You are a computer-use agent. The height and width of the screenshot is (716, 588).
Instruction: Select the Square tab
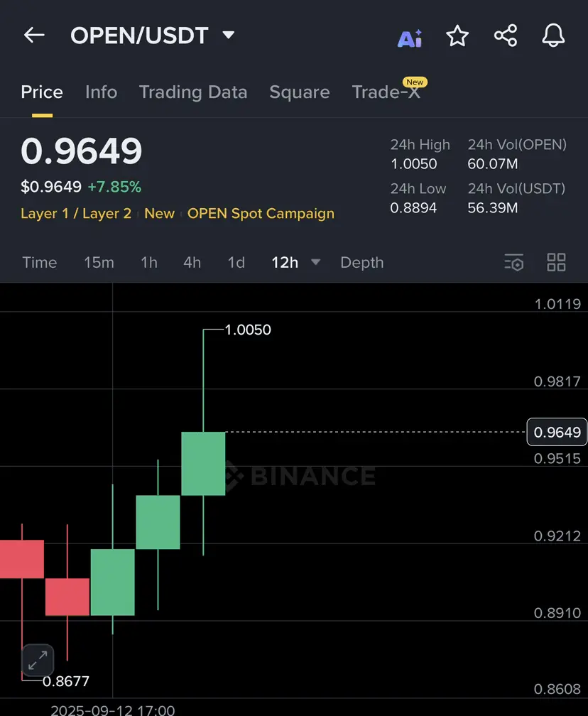pyautogui.click(x=300, y=92)
